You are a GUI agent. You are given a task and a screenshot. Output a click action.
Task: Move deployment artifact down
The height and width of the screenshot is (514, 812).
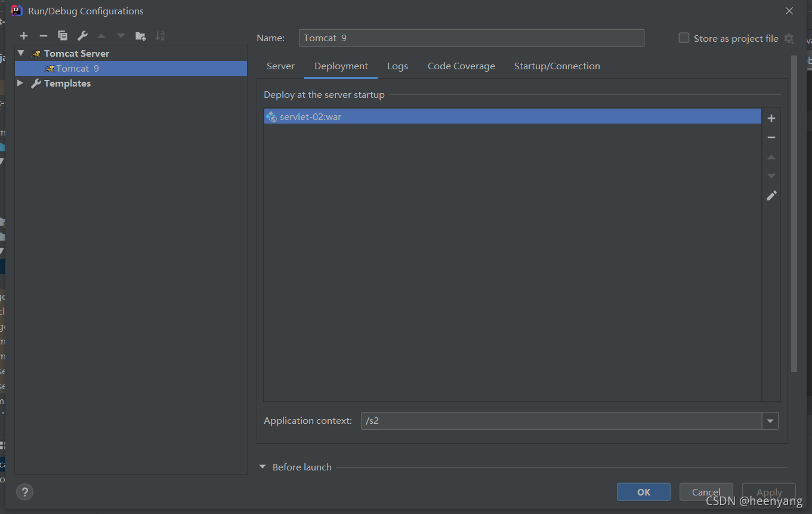pyautogui.click(x=771, y=176)
